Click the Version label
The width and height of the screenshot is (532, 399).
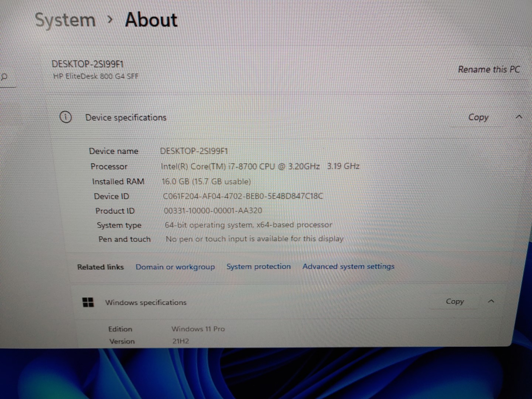click(x=122, y=341)
